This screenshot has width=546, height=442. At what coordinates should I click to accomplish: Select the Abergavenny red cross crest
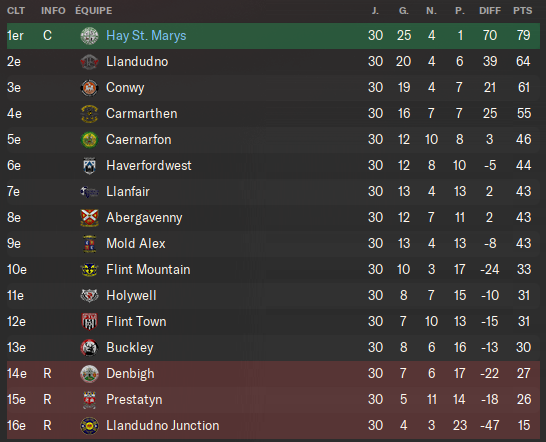pyautogui.click(x=89, y=218)
